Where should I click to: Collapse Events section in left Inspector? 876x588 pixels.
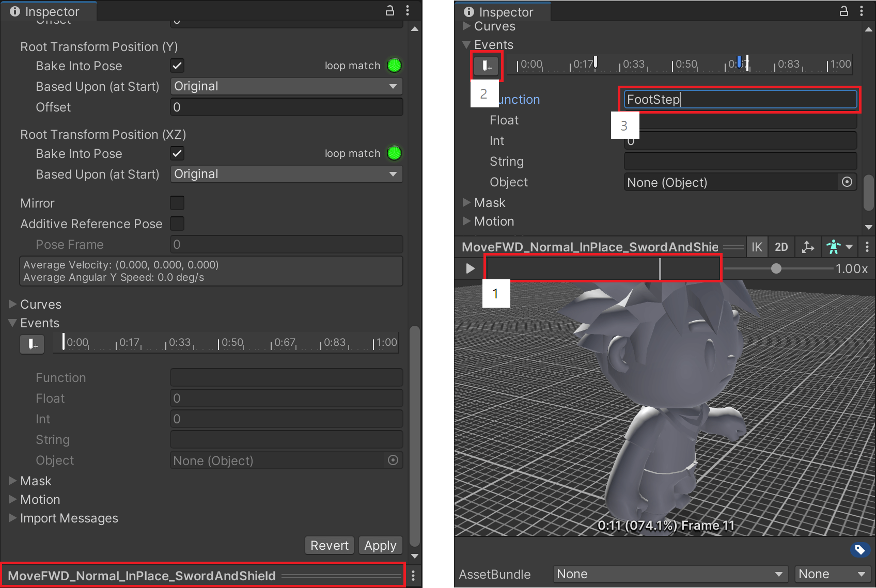click(13, 323)
